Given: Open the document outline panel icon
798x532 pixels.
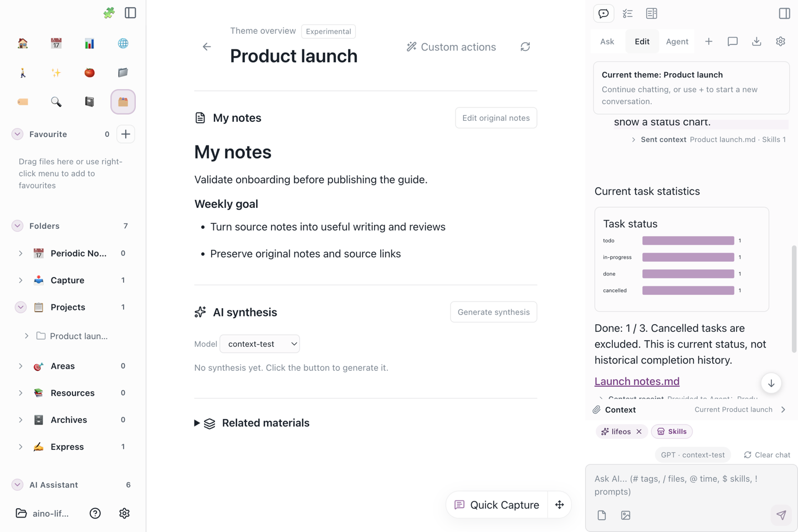Looking at the screenshot, I should [652, 13].
